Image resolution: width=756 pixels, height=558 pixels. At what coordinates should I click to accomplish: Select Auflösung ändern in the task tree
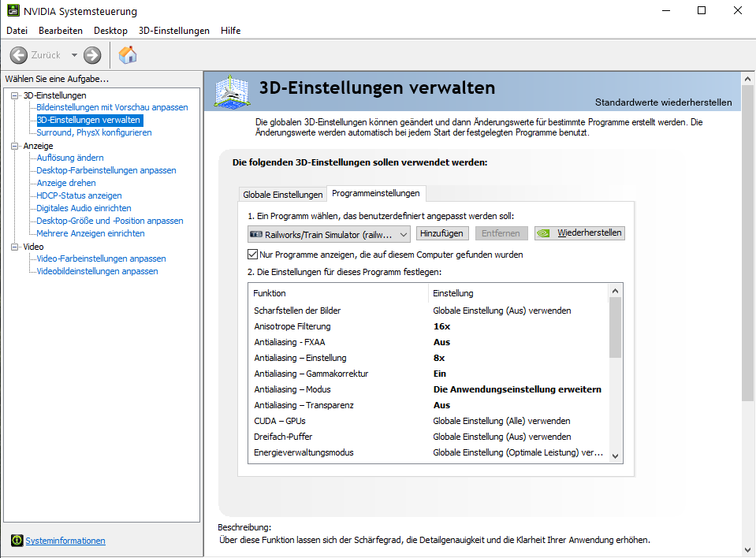pos(70,158)
